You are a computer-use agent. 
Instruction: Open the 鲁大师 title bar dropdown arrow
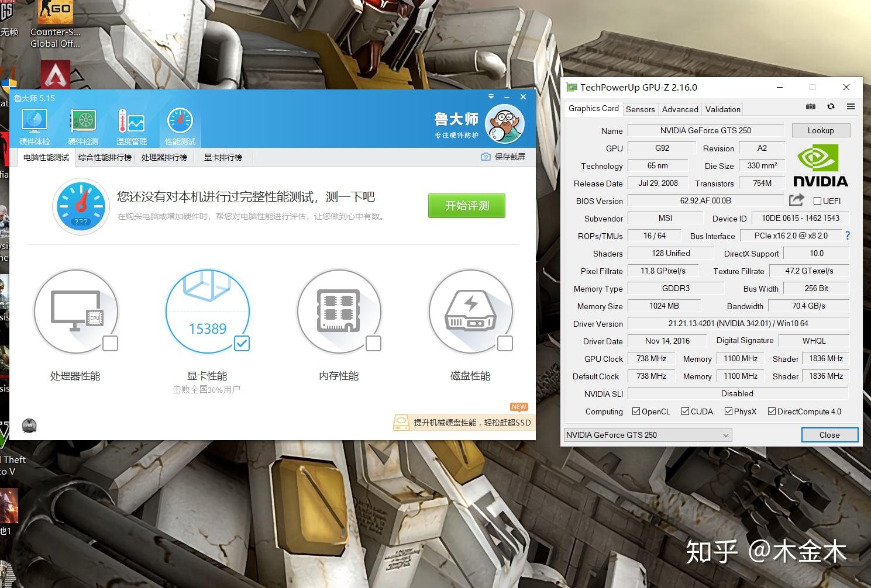point(491,96)
